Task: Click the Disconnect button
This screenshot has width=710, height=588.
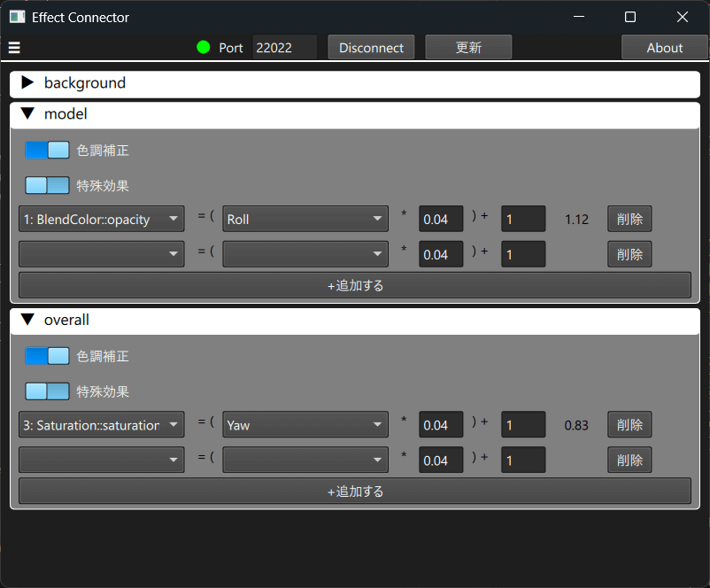Action: tap(371, 48)
